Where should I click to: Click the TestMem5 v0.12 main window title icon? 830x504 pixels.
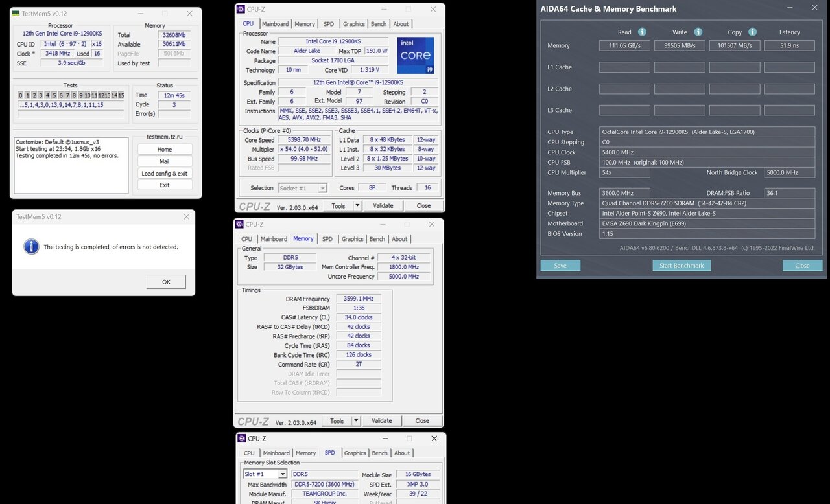point(16,14)
